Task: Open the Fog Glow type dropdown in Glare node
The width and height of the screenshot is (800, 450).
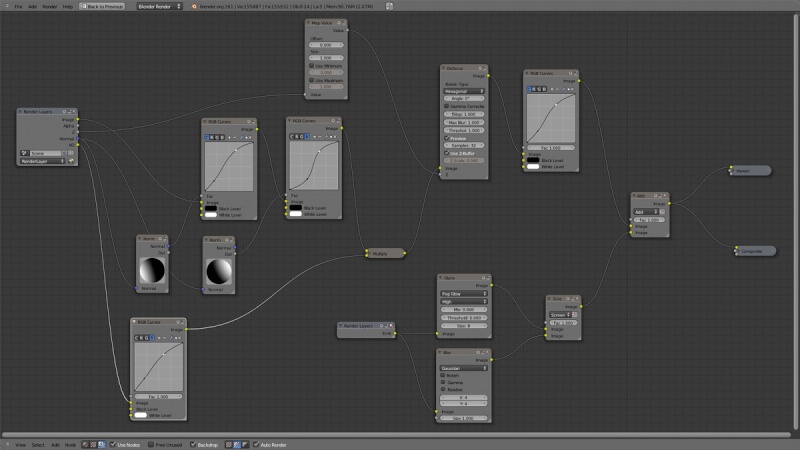Action: click(464, 294)
